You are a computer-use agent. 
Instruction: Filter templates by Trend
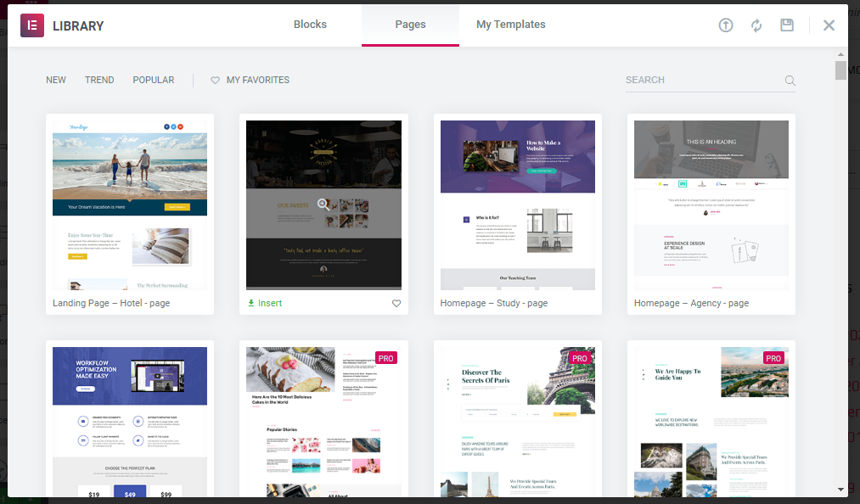click(99, 80)
